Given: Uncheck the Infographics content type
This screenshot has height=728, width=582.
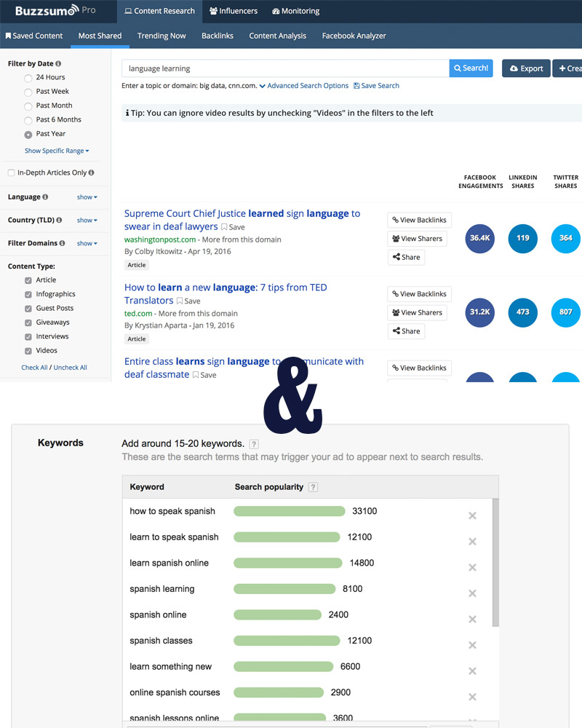Looking at the screenshot, I should [x=28, y=294].
